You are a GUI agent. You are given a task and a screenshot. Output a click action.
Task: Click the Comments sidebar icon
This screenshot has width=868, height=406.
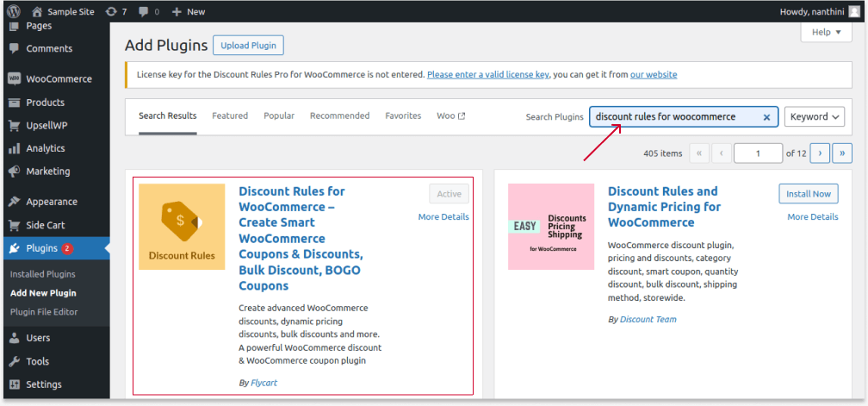pos(15,48)
